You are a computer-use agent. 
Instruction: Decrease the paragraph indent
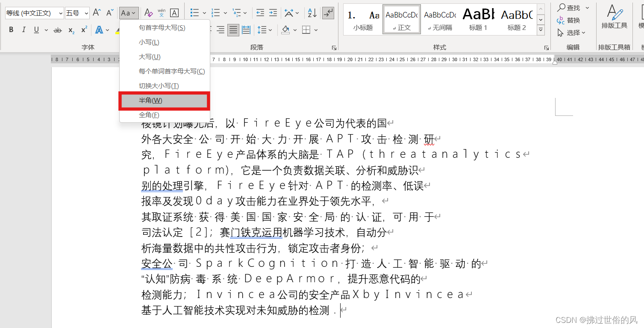pyautogui.click(x=259, y=13)
